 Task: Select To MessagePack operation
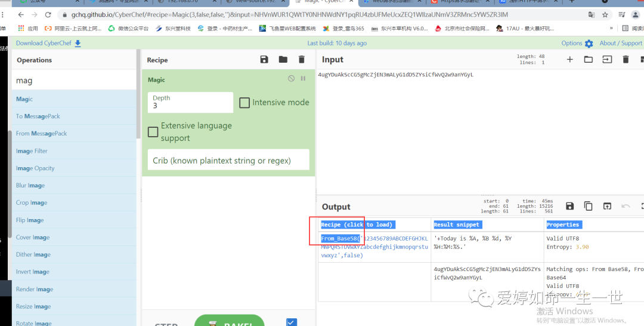[x=74, y=116]
